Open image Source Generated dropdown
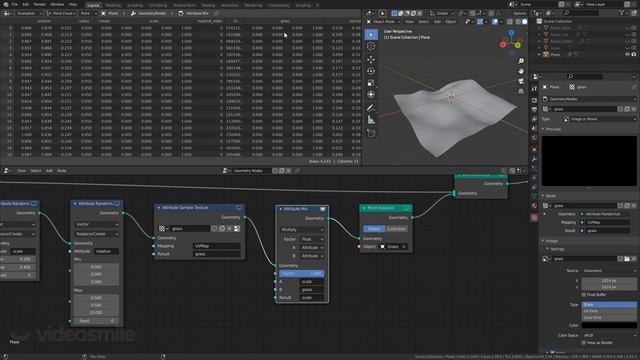Screen dimensions: 640x360 tap(609, 271)
